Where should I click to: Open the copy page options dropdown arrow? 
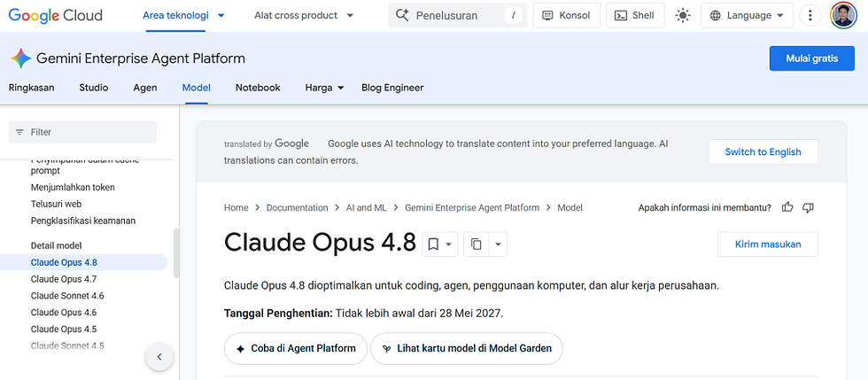pyautogui.click(x=498, y=244)
